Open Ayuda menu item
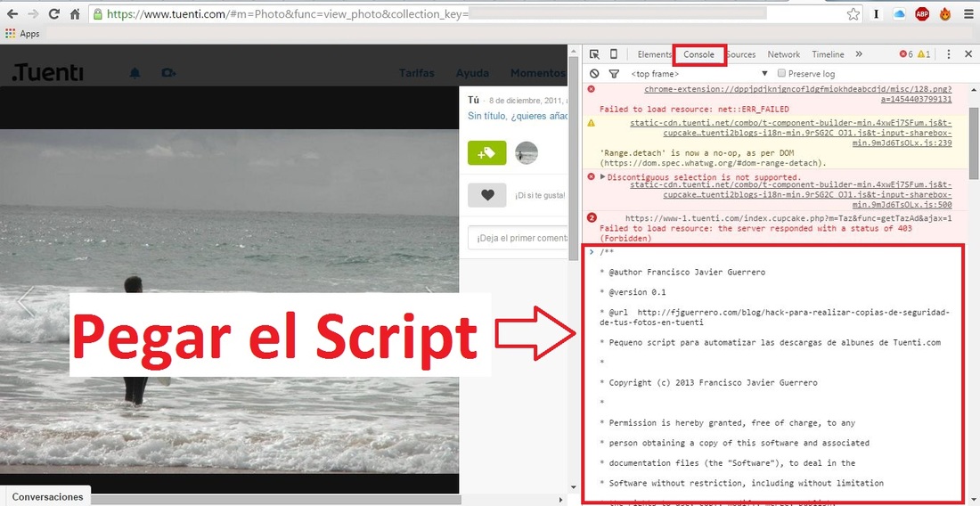 (x=472, y=73)
